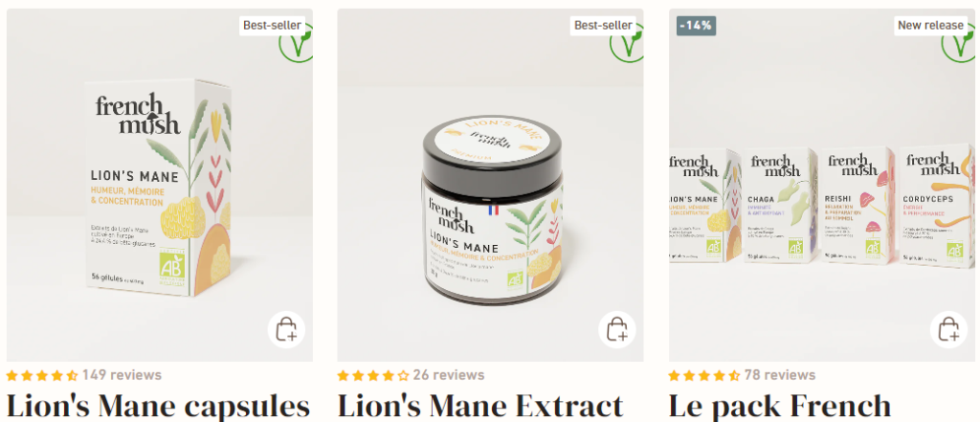Open Le pack French product title
The height and width of the screenshot is (422, 980).
tap(779, 406)
